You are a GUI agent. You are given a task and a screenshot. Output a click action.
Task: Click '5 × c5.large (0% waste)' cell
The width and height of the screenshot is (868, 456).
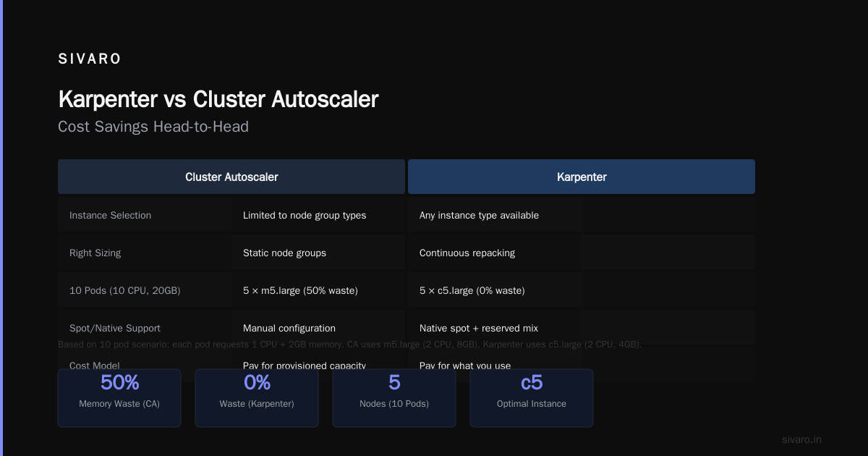coord(472,291)
